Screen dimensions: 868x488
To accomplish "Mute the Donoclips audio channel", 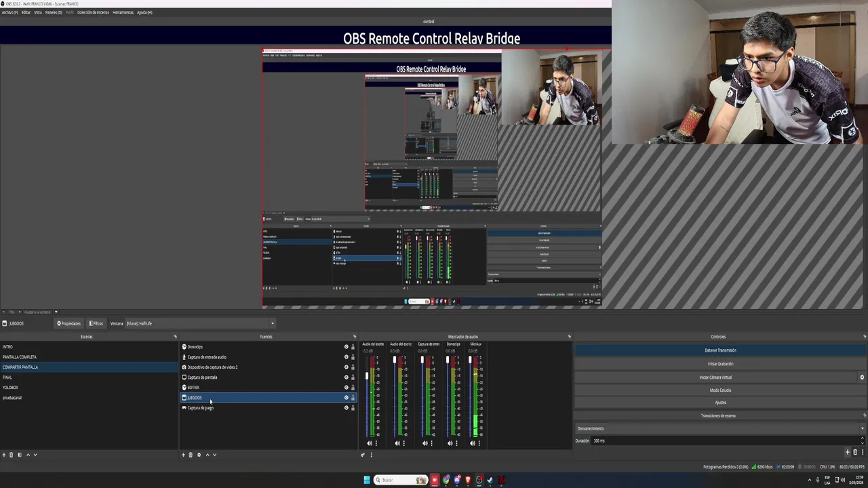I will pos(450,443).
